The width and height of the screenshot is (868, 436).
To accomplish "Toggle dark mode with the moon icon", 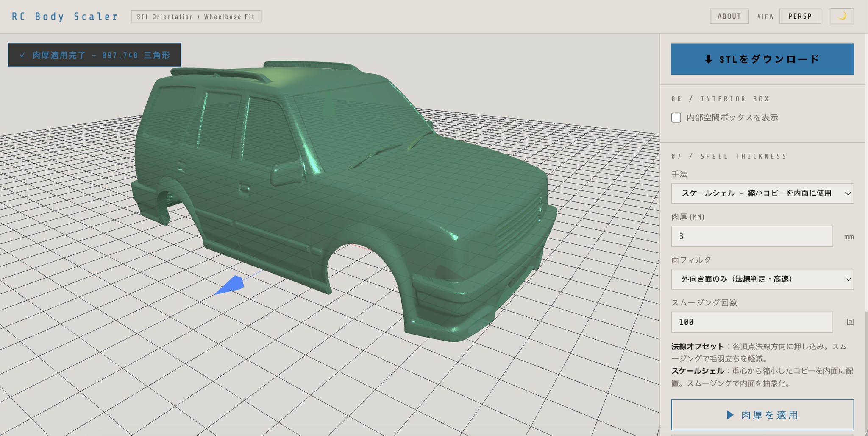I will point(841,17).
